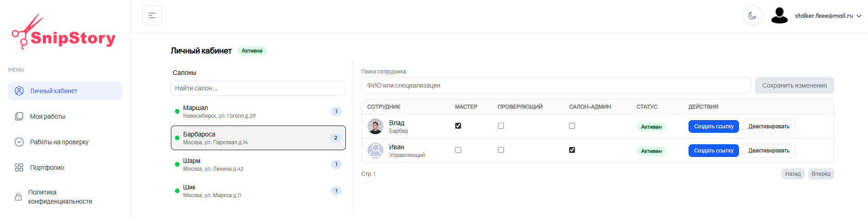The height and width of the screenshot is (220, 868).
Task: Open Портфолио menu item
Action: (65, 168)
